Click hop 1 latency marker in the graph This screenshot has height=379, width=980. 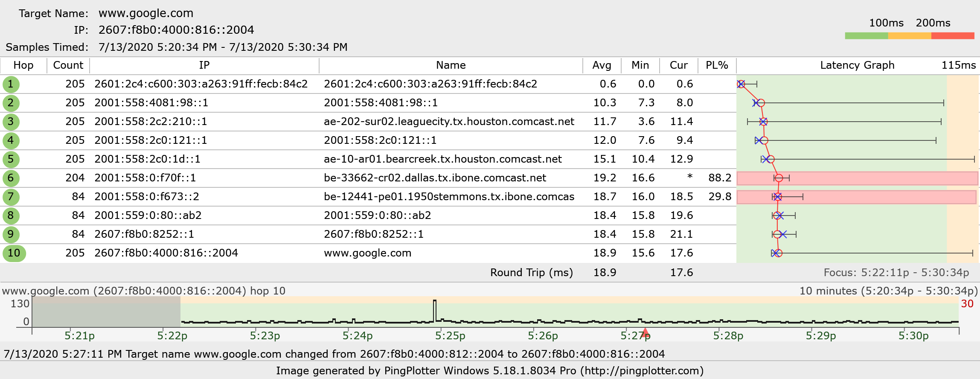(x=741, y=84)
